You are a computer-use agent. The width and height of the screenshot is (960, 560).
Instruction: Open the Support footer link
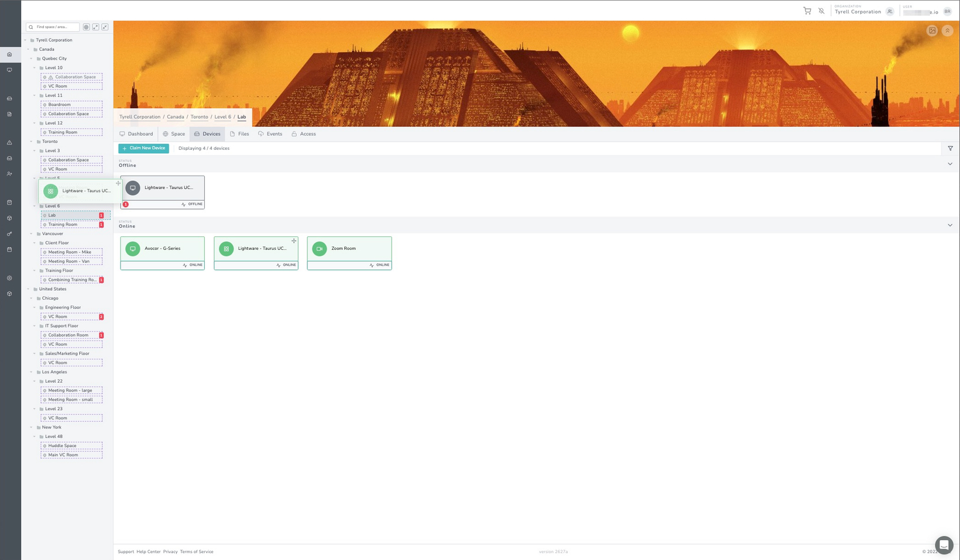[126, 552]
